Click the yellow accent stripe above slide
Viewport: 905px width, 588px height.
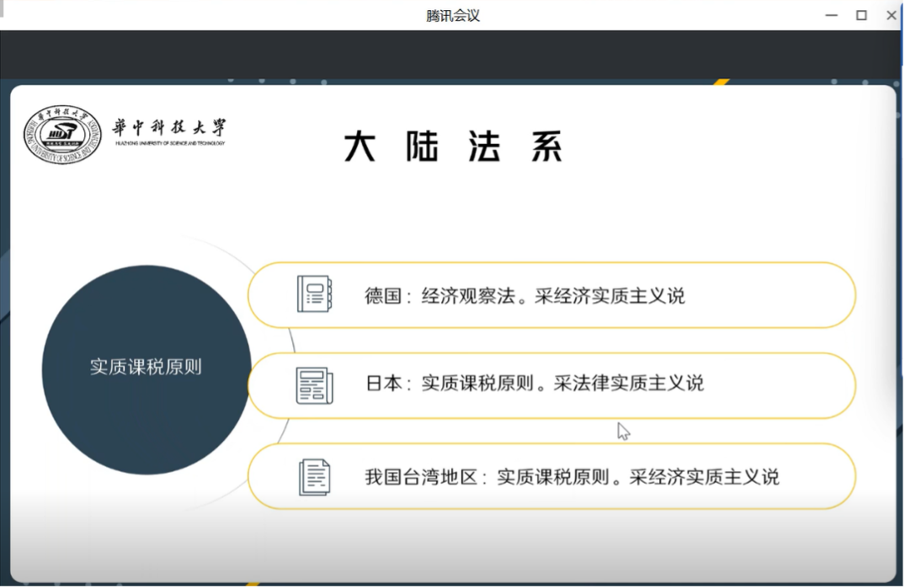tap(720, 82)
